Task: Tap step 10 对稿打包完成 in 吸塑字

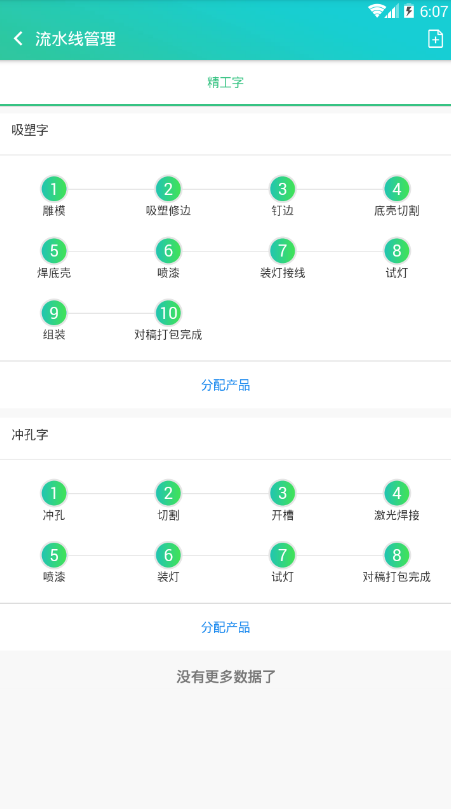Action: click(x=168, y=313)
